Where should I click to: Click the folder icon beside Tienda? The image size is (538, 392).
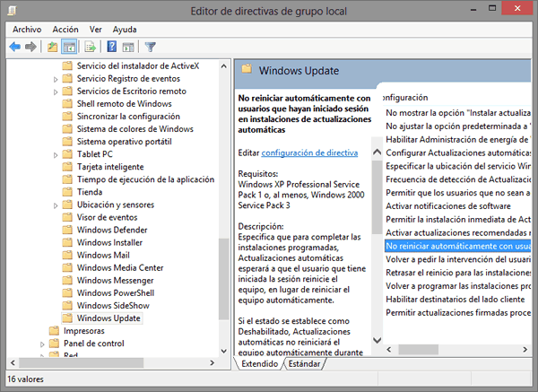(67, 192)
